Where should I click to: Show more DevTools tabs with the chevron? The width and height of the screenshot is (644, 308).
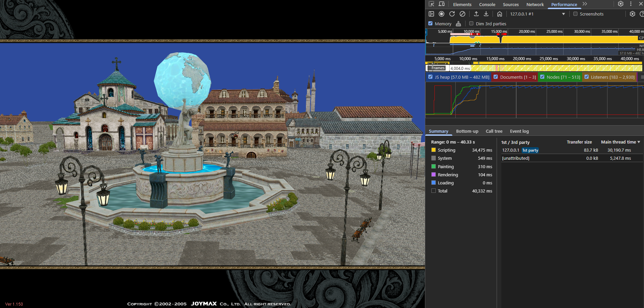point(585,4)
